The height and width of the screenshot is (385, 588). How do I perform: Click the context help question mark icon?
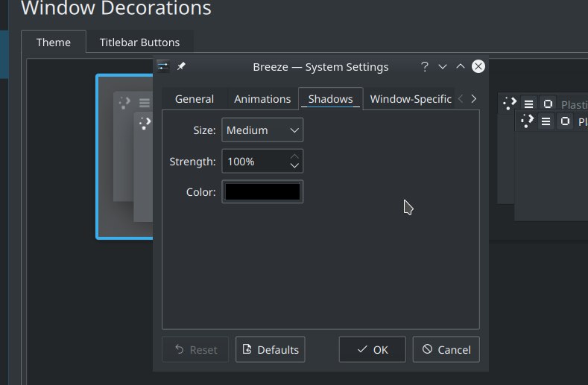tap(425, 67)
